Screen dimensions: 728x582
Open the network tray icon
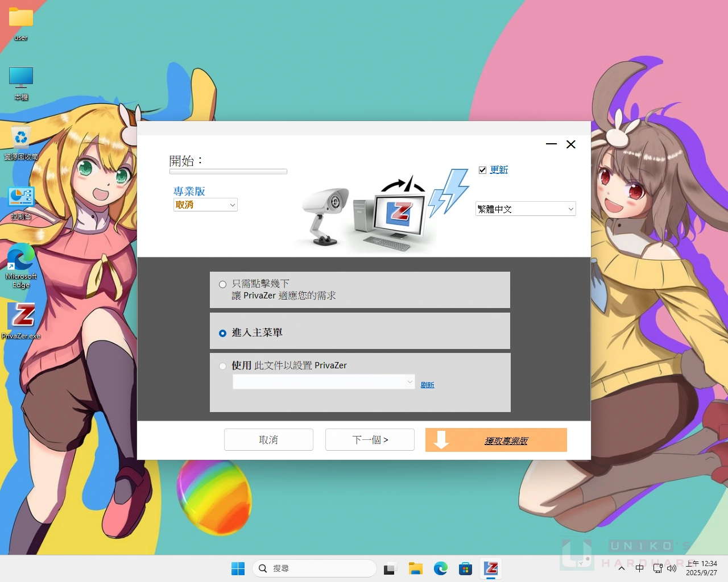[658, 568]
